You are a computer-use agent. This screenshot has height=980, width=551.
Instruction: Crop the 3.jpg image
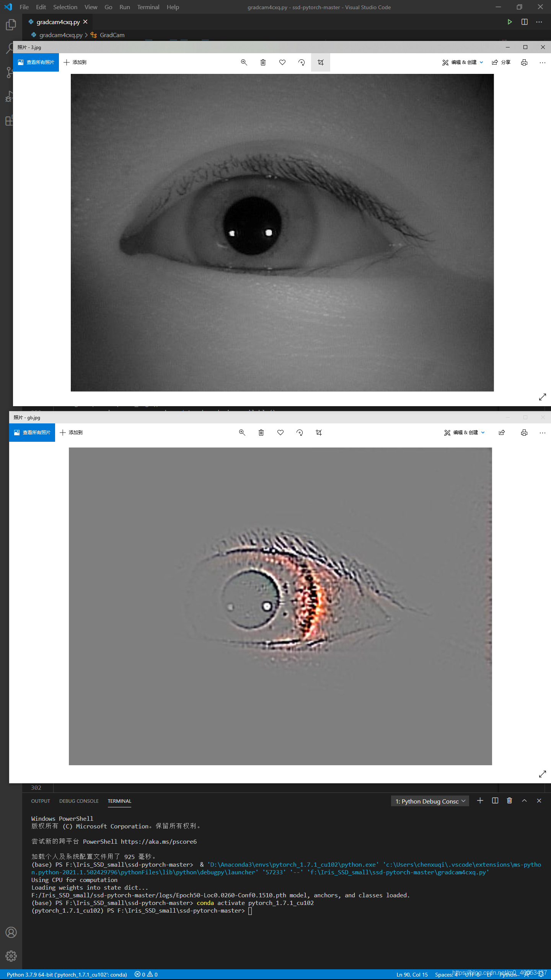321,62
